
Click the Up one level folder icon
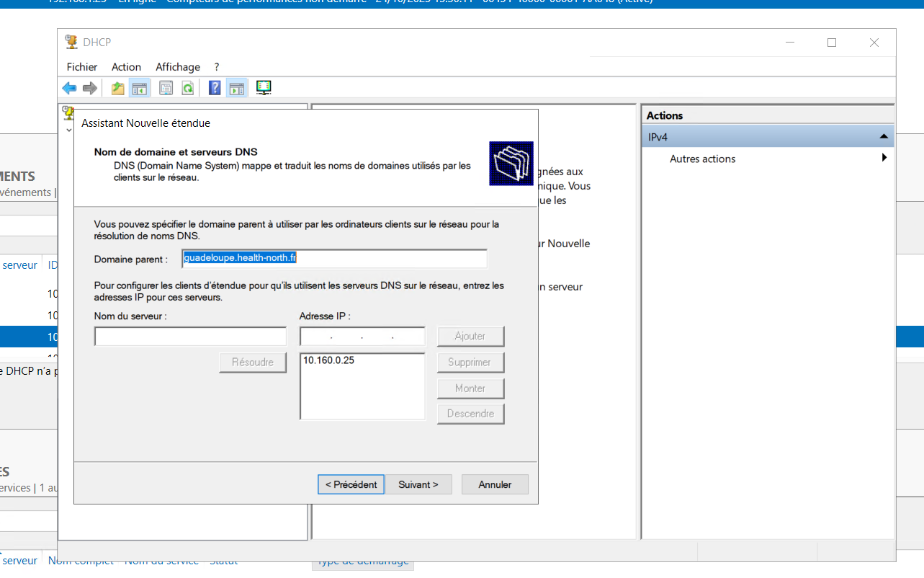(117, 88)
